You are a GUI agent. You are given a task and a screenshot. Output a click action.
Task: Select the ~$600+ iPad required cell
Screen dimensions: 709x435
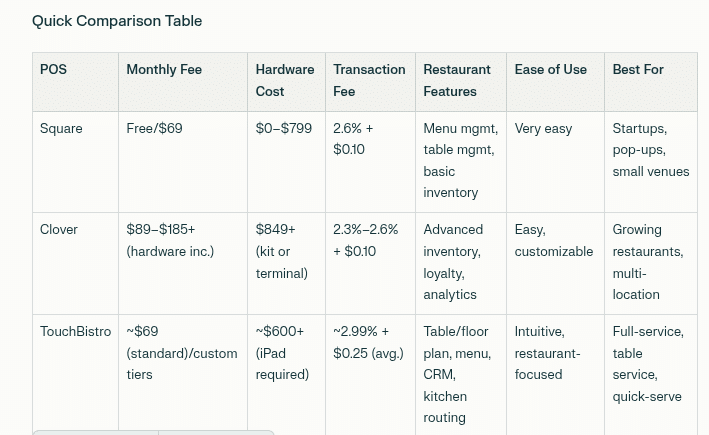[x=287, y=374]
